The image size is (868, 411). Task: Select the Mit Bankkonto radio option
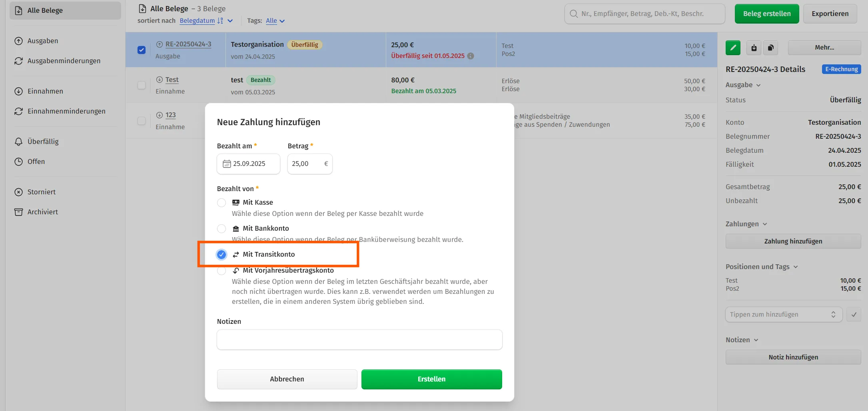coord(221,229)
